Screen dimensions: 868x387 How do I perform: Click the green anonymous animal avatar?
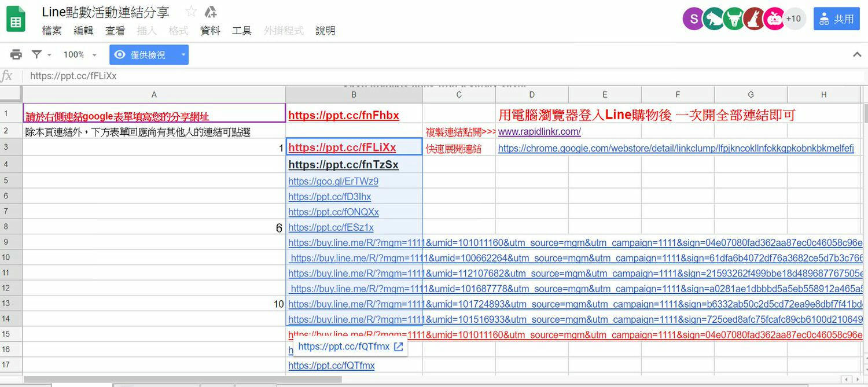coord(734,19)
